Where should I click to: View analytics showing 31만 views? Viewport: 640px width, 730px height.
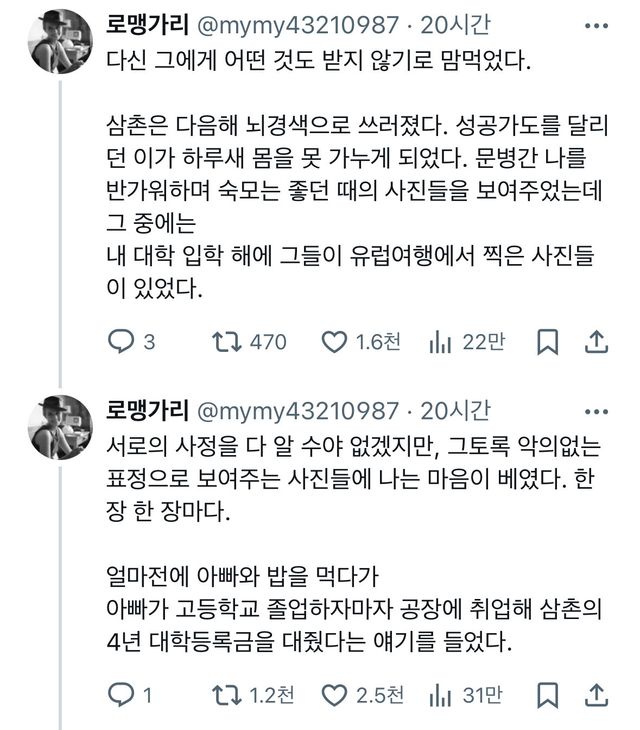coord(441,694)
